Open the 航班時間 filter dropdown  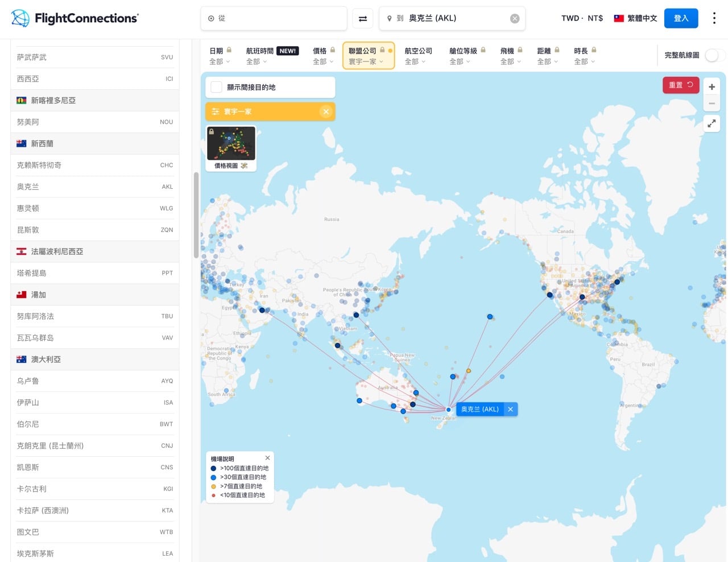[272, 56]
